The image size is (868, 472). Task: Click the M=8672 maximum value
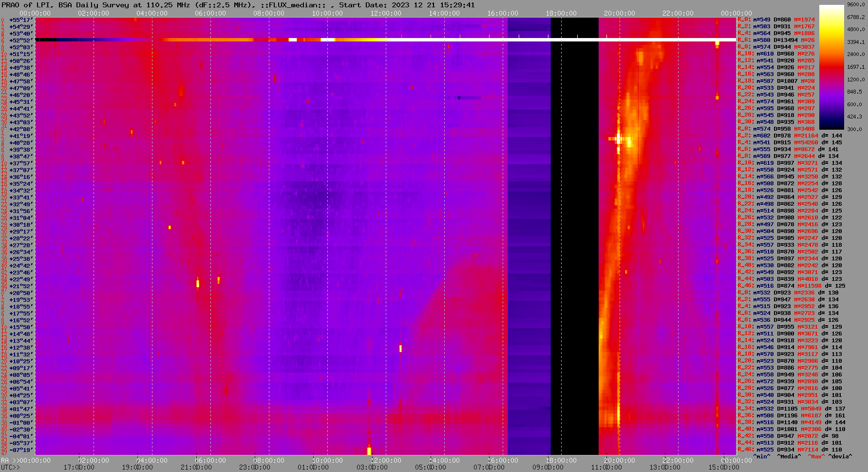click(804, 149)
